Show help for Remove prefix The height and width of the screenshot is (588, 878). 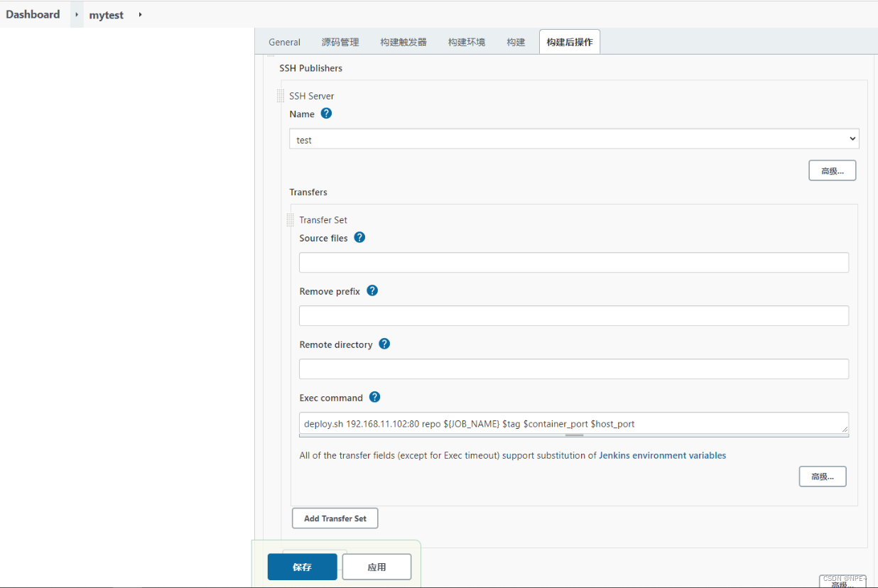click(372, 290)
